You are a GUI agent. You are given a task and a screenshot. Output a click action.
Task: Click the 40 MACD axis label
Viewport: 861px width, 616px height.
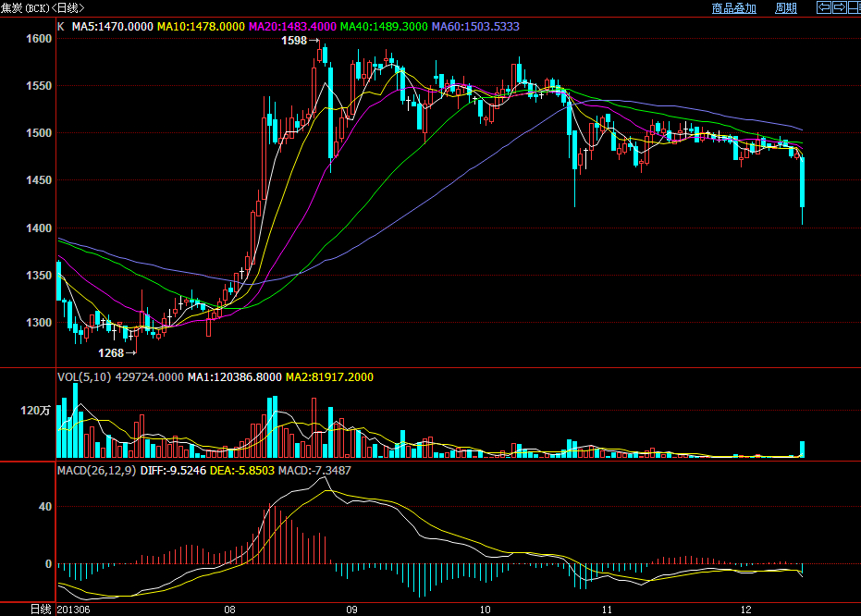(45, 507)
